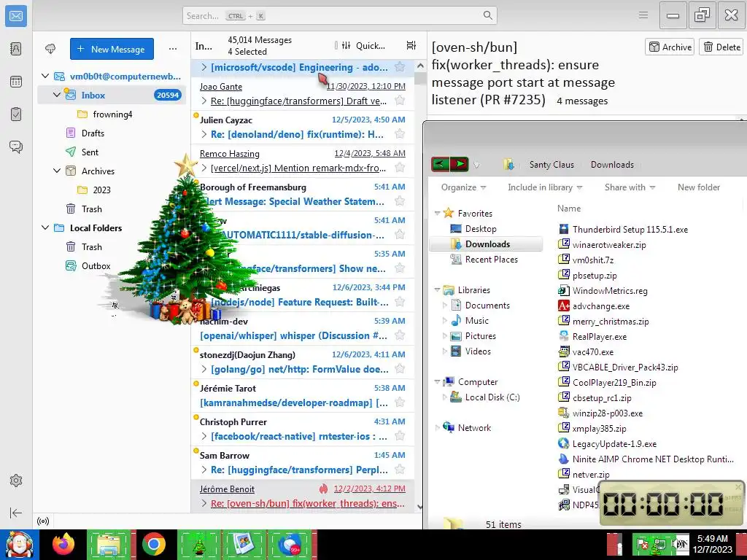Screen dimensions: 747x560
Task: Open the Address Book icon in sidebar
Action: [x=16, y=49]
